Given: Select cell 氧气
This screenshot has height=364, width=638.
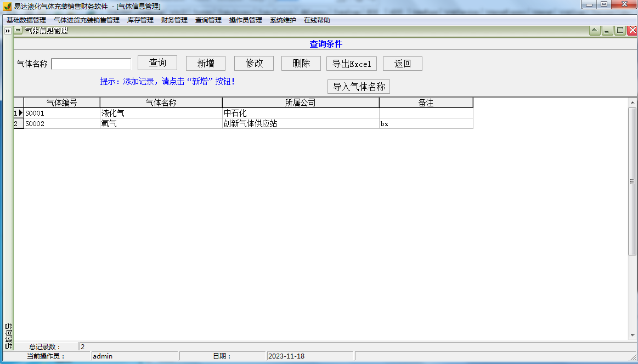Looking at the screenshot, I should click(x=161, y=124).
